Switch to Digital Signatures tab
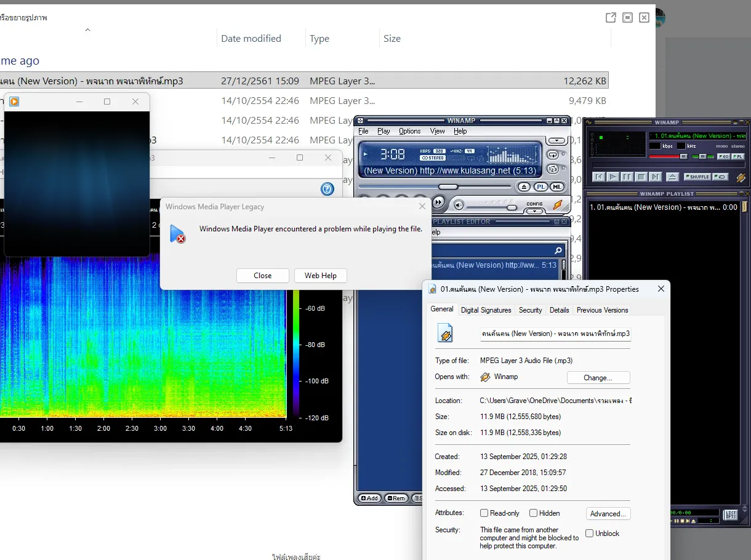 tap(486, 310)
